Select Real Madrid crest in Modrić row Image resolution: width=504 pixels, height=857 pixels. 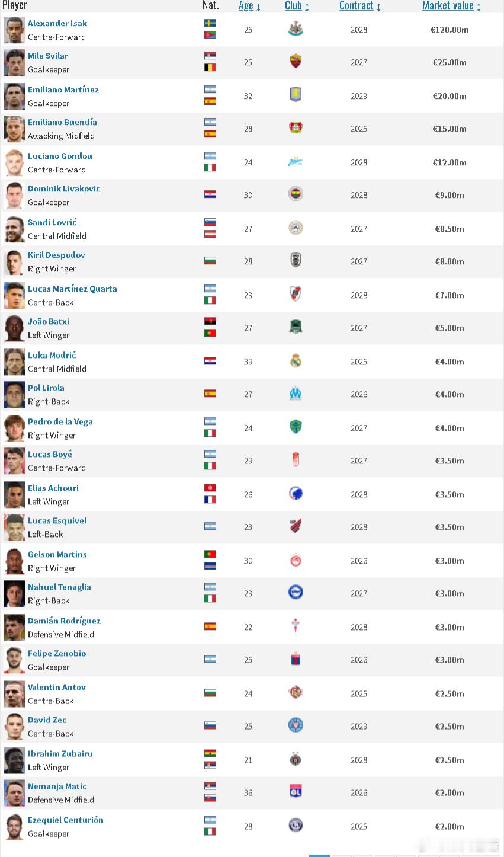tap(296, 361)
